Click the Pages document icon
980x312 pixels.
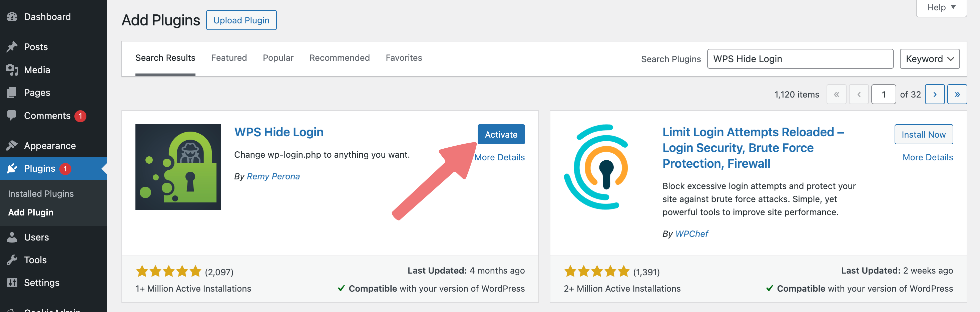pos(12,93)
